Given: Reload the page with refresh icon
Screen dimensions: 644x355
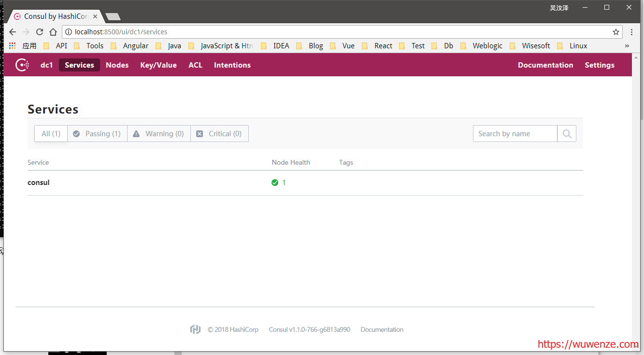Looking at the screenshot, I should tap(40, 32).
